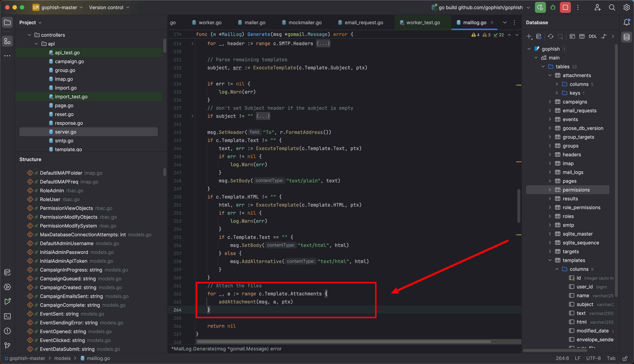The height and width of the screenshot is (364, 634).
Task: Expand folded code at line 238
Action: 192,116
